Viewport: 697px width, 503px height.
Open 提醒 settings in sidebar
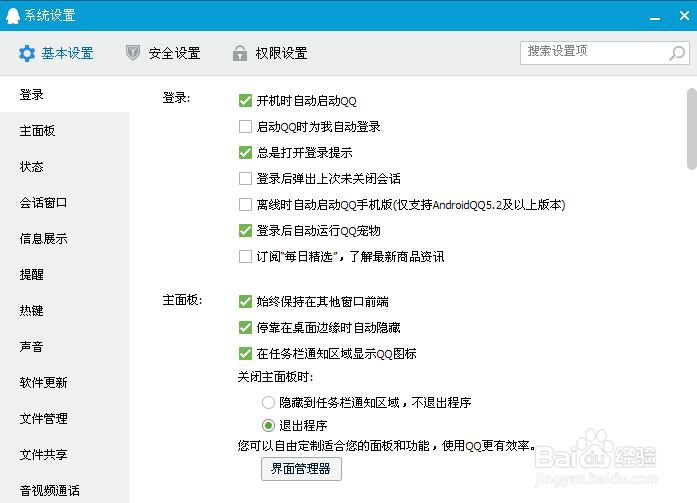pyautogui.click(x=64, y=275)
